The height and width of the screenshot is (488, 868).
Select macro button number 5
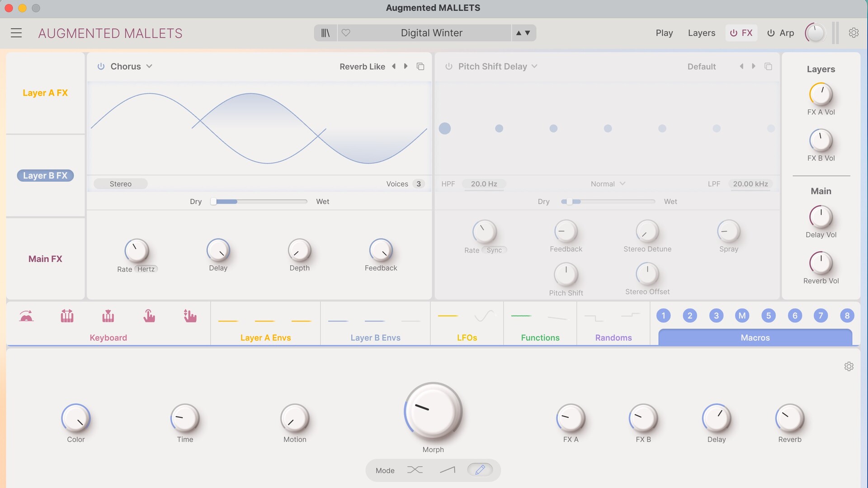pyautogui.click(x=768, y=316)
